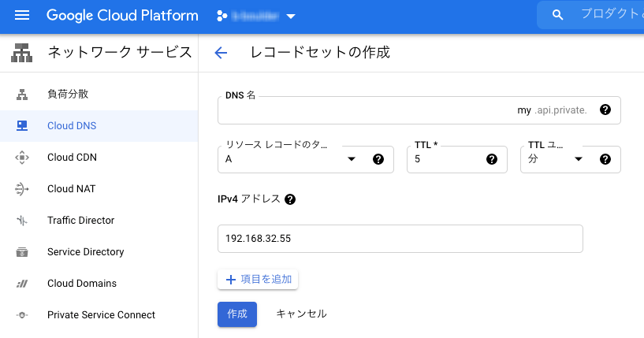Viewport: 644px width, 338px height.
Task: Click the レコードセットの作成 page title
Action: coord(320,53)
